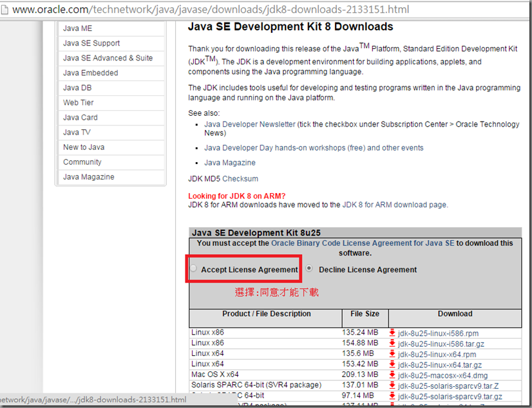This screenshot has width=532, height=408.
Task: Click the Download column header
Action: click(x=455, y=314)
